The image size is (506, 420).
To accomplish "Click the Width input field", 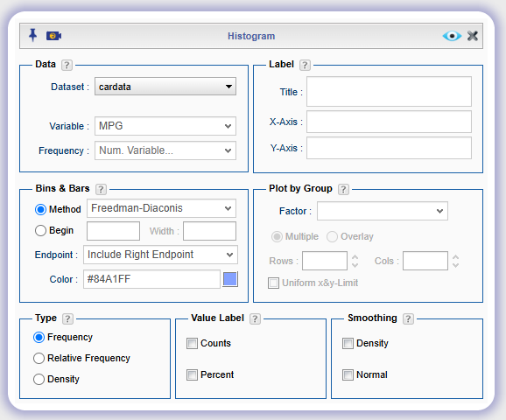I will pos(209,231).
